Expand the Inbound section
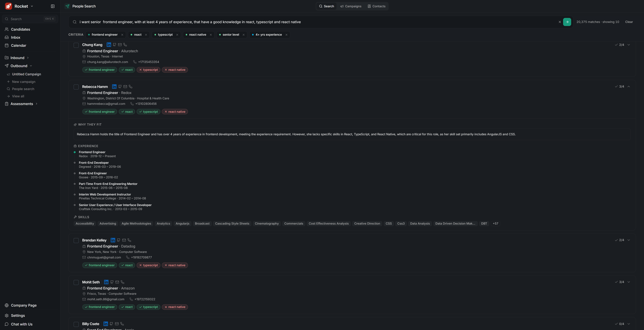The width and height of the screenshot is (644, 330). [x=28, y=58]
